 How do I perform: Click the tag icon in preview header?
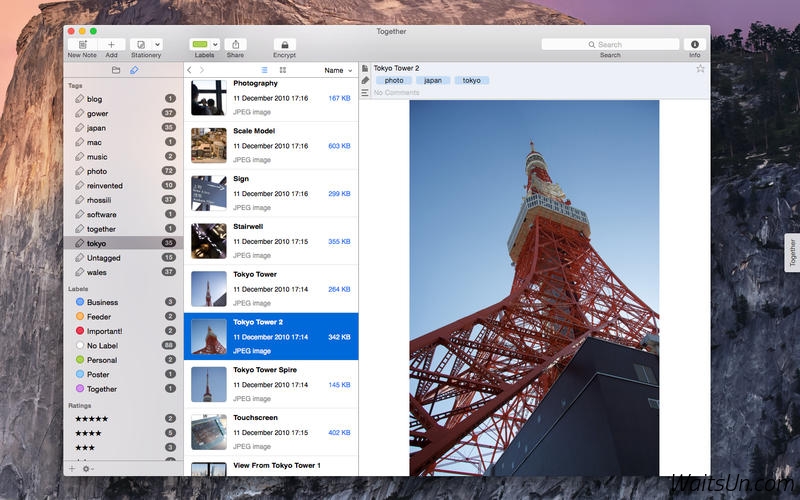point(365,81)
